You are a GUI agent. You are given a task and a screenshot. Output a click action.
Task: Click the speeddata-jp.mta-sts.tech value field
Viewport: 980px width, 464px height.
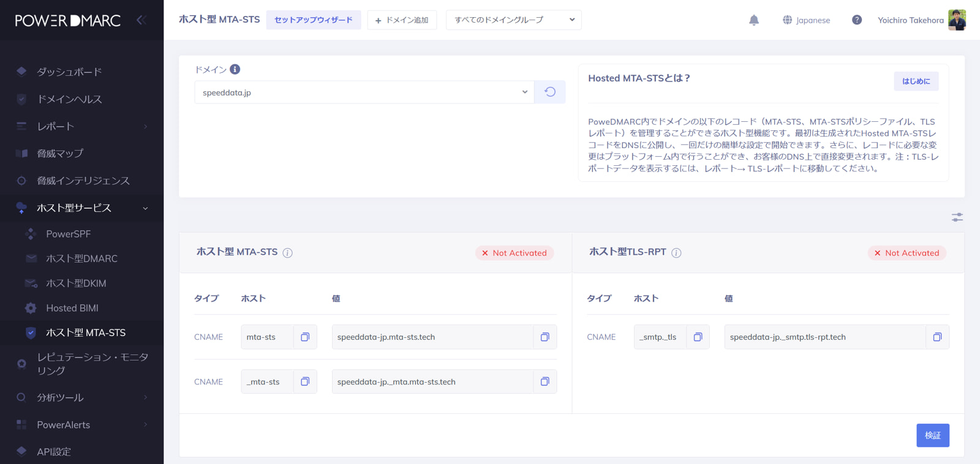[x=432, y=337]
